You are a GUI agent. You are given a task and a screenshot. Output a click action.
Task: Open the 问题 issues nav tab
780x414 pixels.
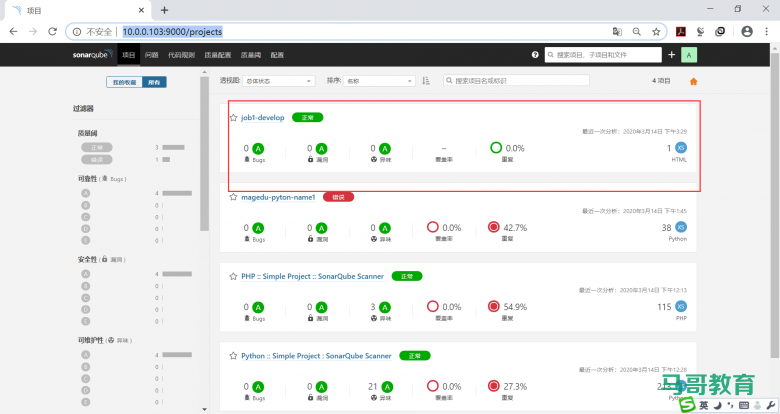[x=151, y=55]
